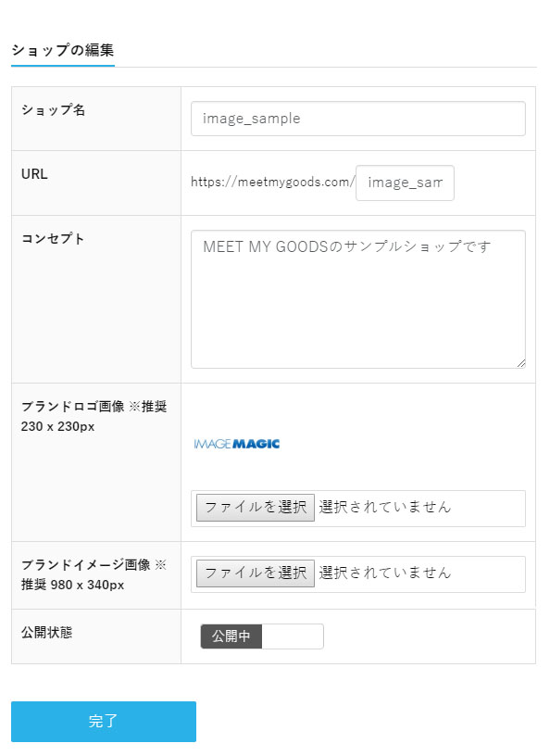This screenshot has width=550, height=756.
Task: Click the 公開状態 label
Action: [x=46, y=632]
